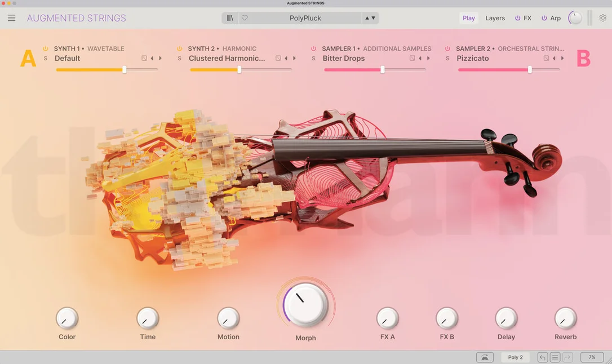Switch to the Play tab
The image size is (612, 364).
[x=468, y=18]
